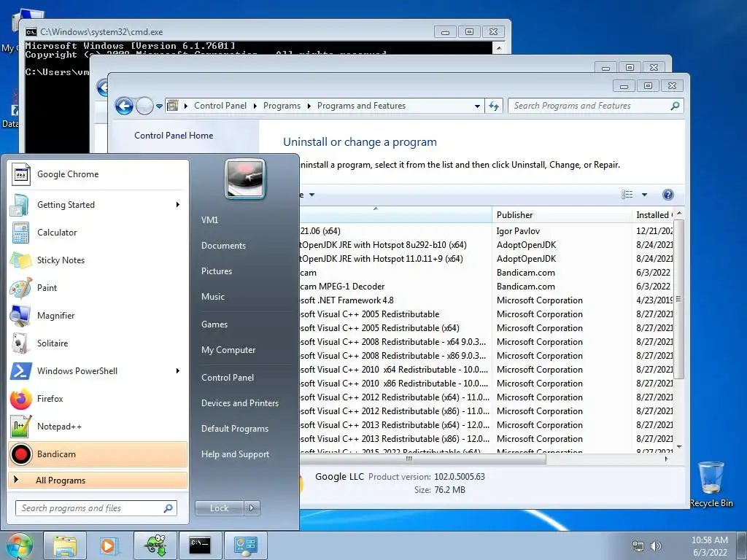The height and width of the screenshot is (560, 747).
Task: Select .NET Framework 4.8 row
Action: click(x=487, y=300)
